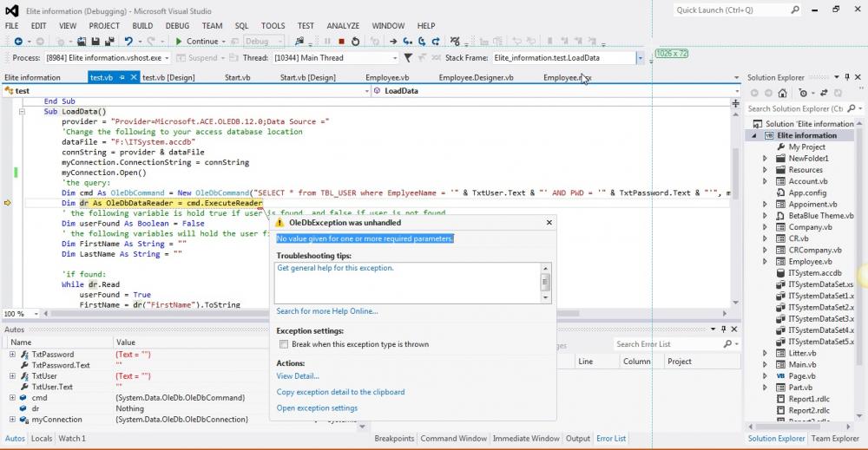
Task: Expand the myConnection variable in Autos
Action: tap(12, 420)
